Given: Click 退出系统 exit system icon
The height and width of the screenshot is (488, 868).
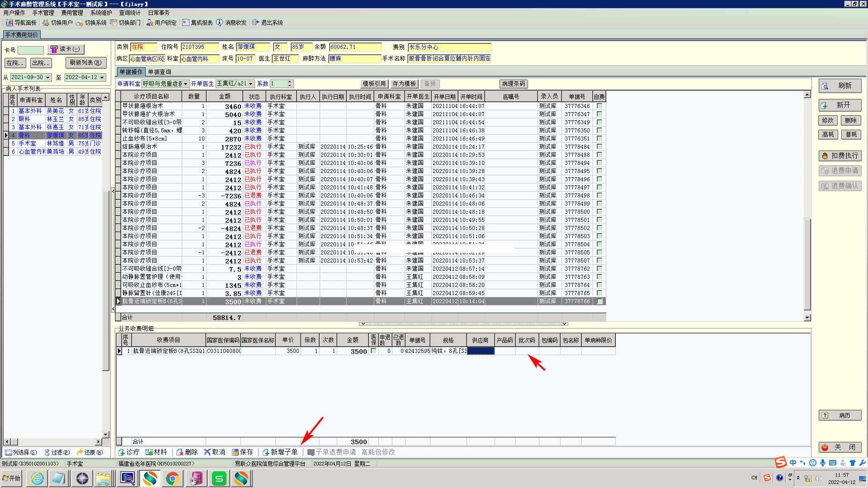Looking at the screenshot, I should 256,23.
